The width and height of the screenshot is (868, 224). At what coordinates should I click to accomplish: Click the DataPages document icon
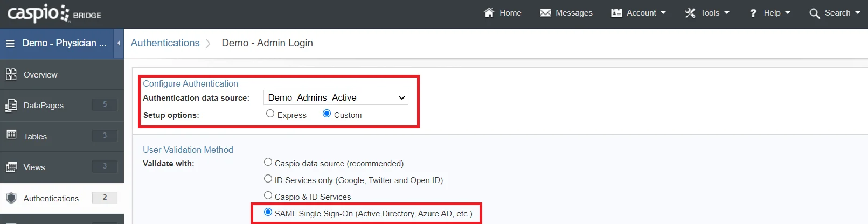click(11, 105)
